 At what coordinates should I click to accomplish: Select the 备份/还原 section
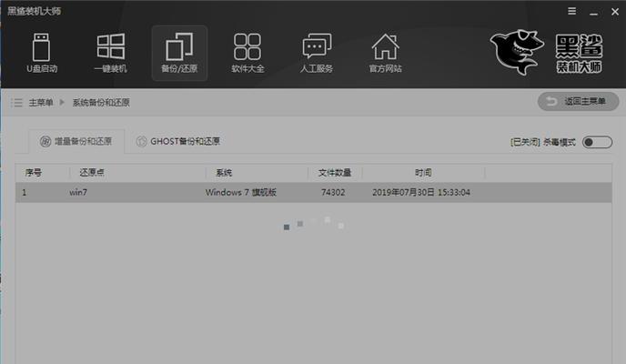point(179,53)
